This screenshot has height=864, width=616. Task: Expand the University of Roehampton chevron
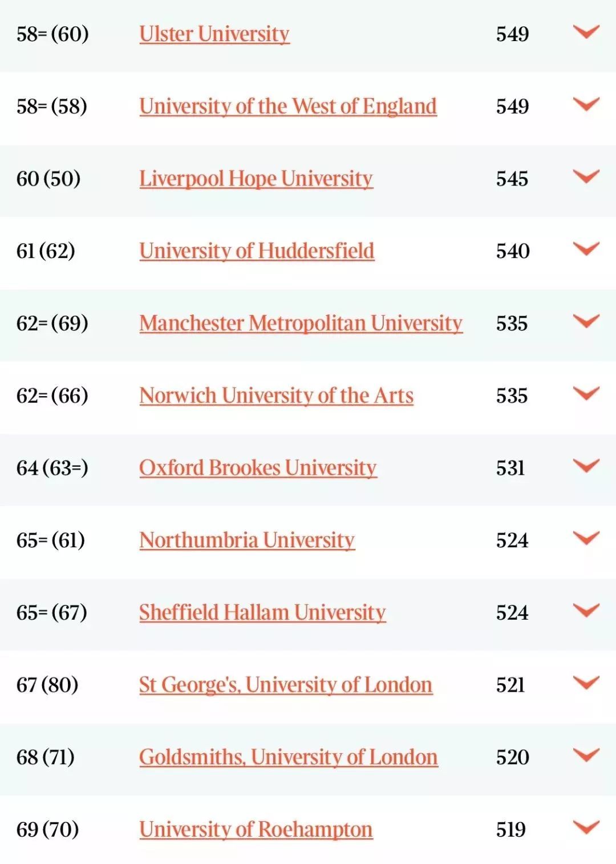[586, 827]
